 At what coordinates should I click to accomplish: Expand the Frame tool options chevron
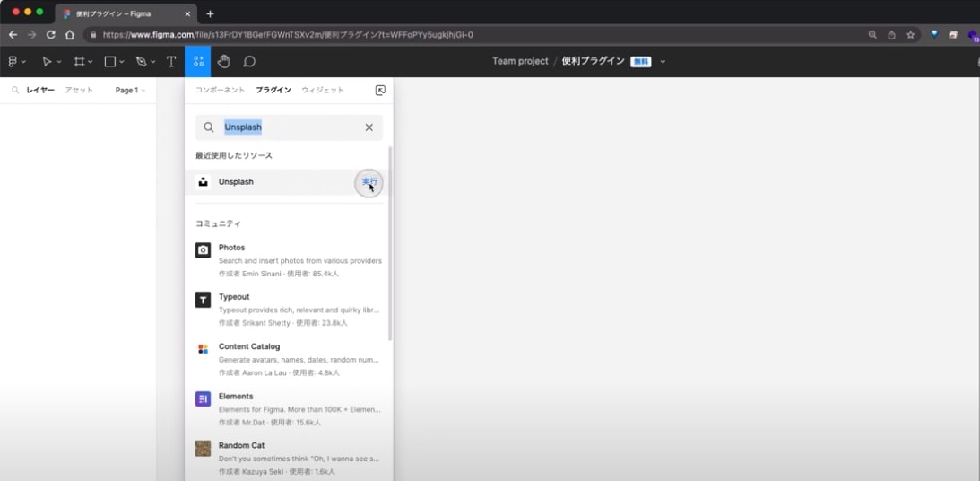click(x=91, y=62)
